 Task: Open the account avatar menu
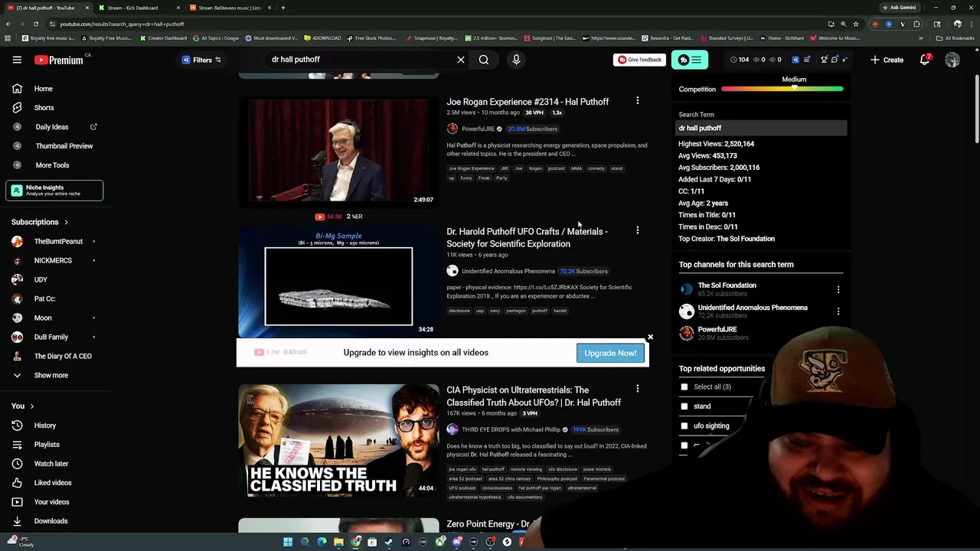pos(952,60)
